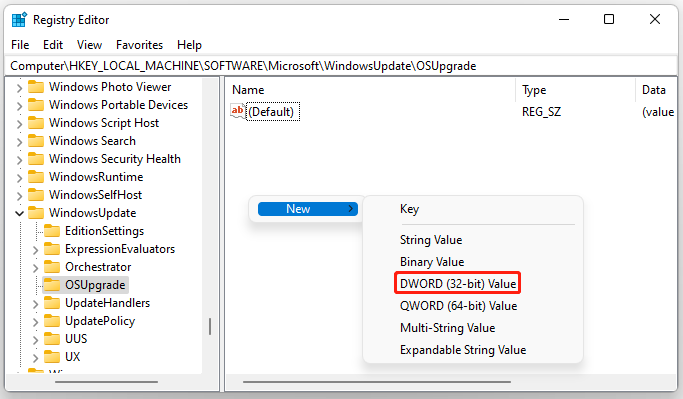Maximize the Registry Editor window
The height and width of the screenshot is (399, 683).
pos(609,20)
